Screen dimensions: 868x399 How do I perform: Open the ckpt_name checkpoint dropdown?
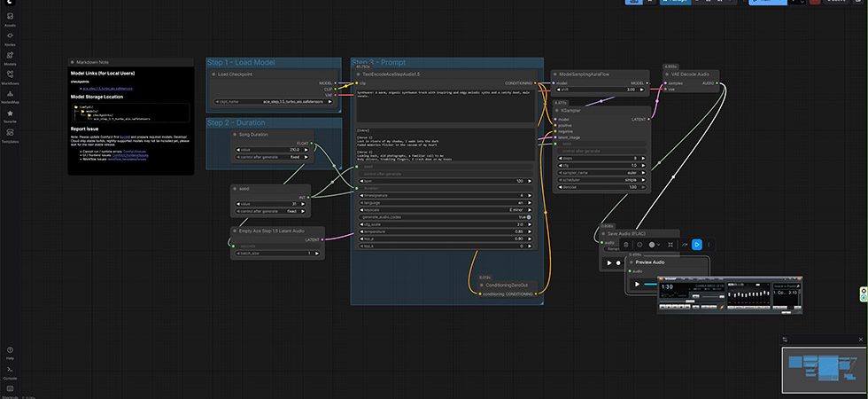coord(273,102)
